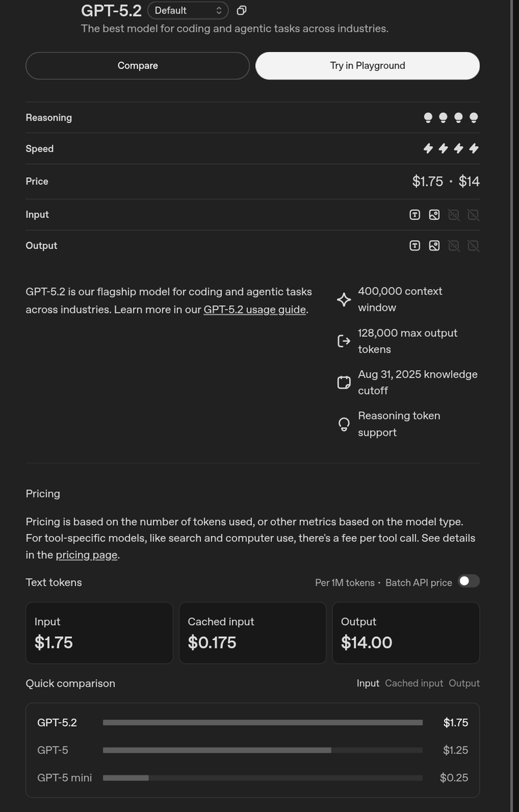Click the Compare button
The height and width of the screenshot is (812, 519).
click(x=137, y=66)
